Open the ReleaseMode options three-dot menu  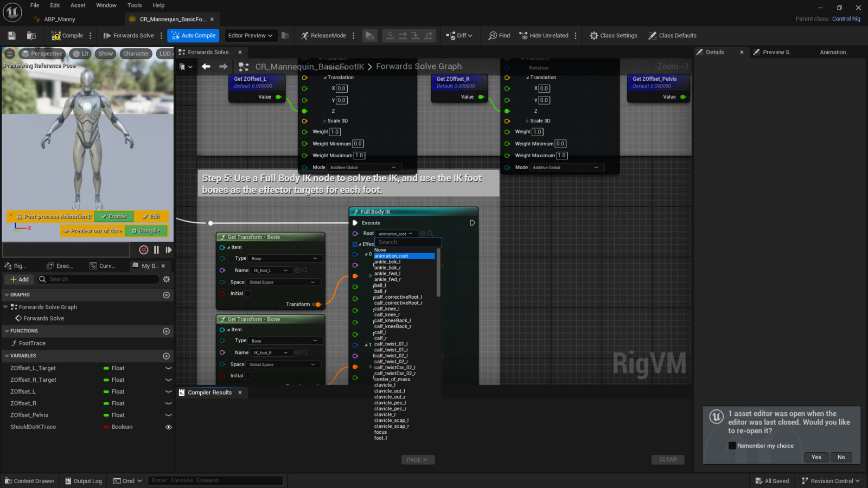tap(354, 36)
